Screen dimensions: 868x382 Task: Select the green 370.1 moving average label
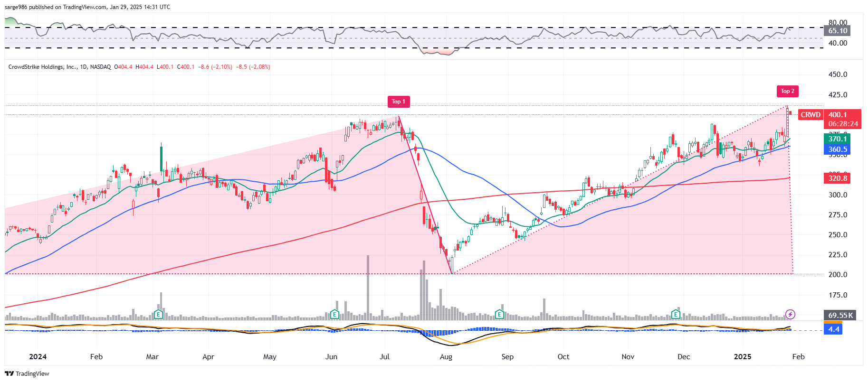tap(838, 139)
